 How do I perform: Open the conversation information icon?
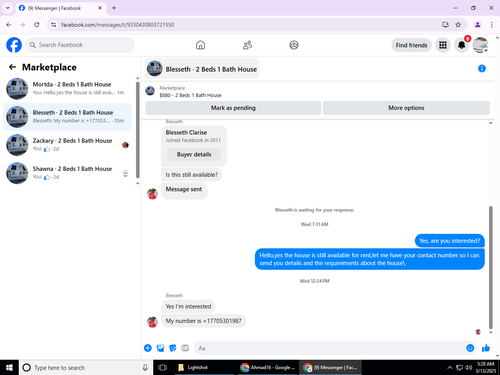(482, 69)
